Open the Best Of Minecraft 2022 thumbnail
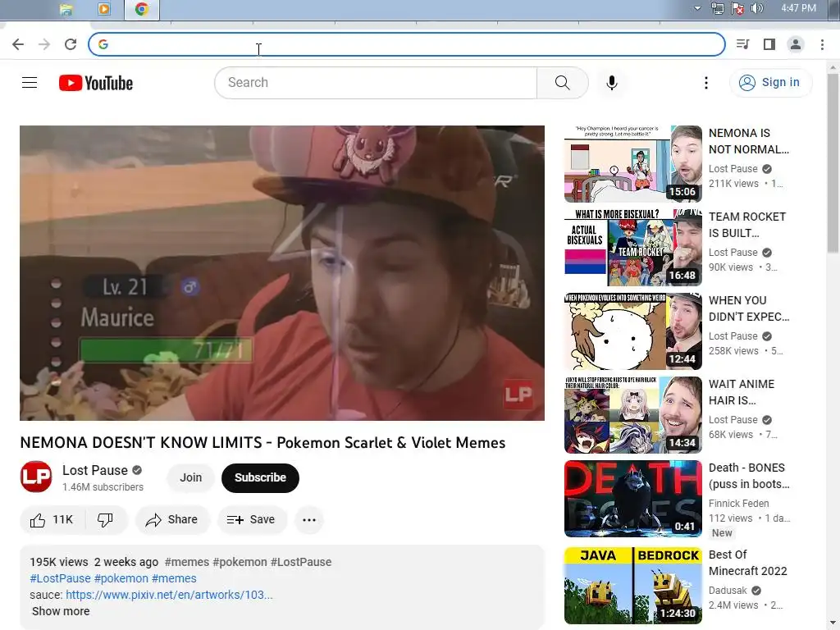The height and width of the screenshot is (630, 840). coord(632,586)
